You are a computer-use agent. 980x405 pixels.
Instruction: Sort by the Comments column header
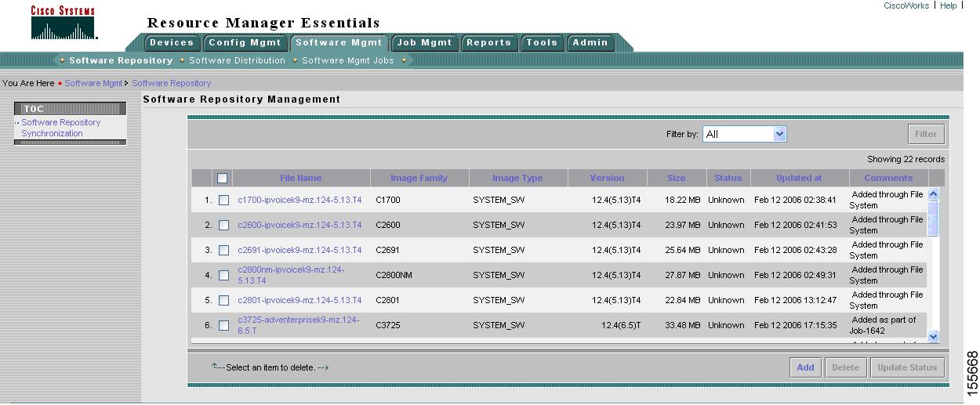tap(888, 178)
